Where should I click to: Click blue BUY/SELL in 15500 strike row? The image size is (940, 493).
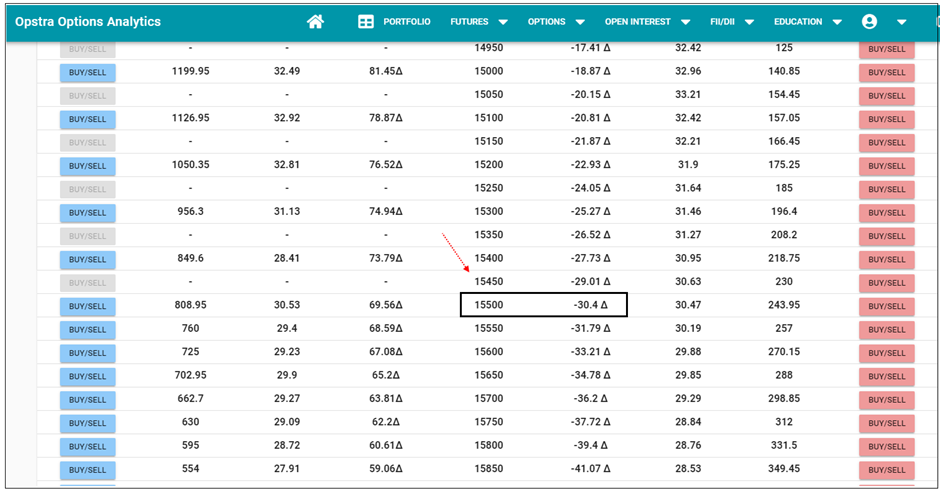[x=88, y=306]
